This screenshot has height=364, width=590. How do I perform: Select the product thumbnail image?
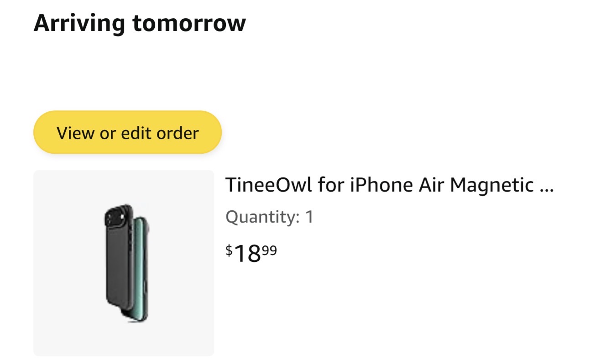pyautogui.click(x=124, y=263)
